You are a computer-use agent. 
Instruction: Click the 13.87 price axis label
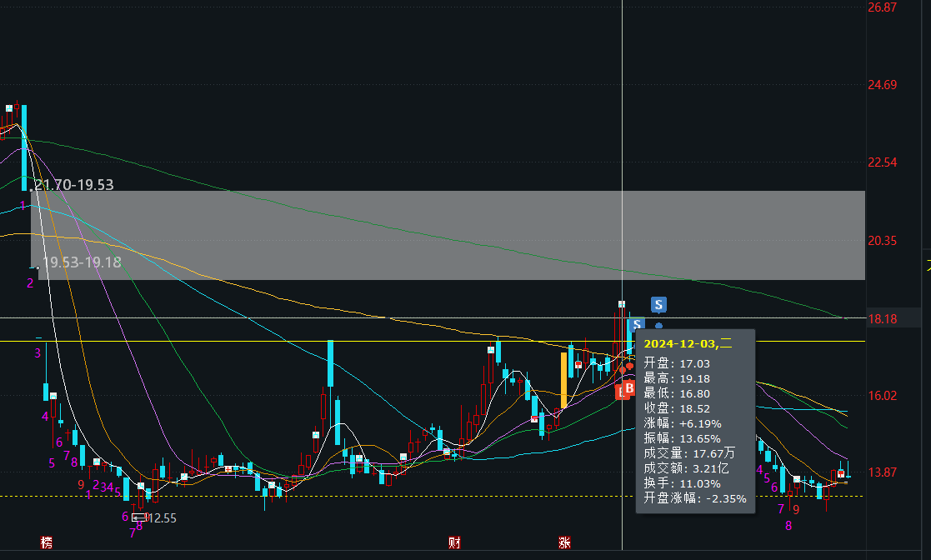(882, 472)
